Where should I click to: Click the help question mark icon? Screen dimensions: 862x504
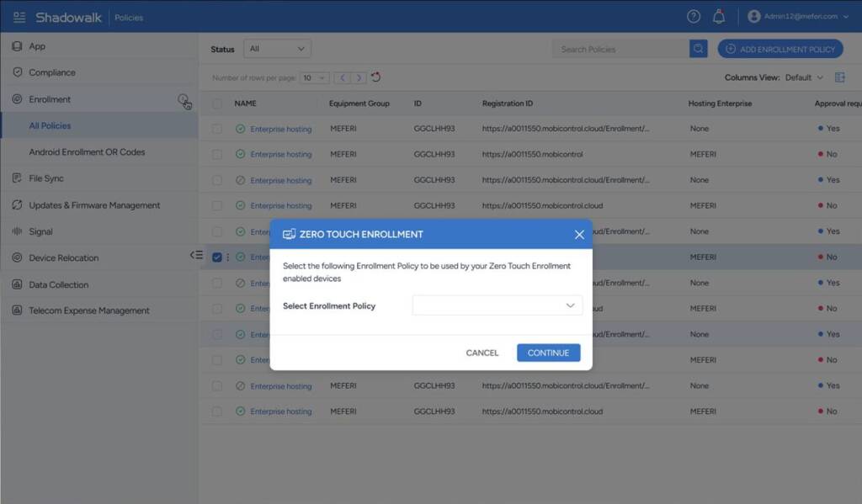(x=693, y=16)
